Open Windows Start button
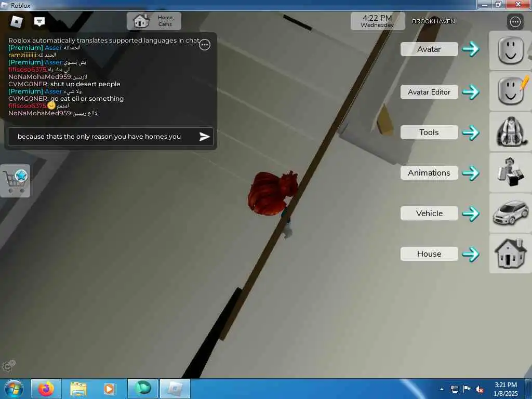The height and width of the screenshot is (399, 532). [14, 389]
